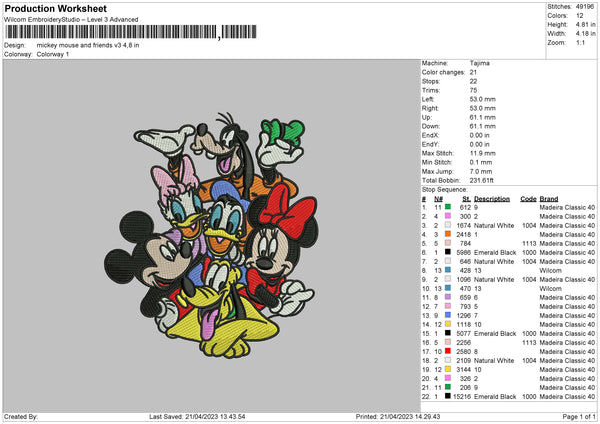
Task: Click the Max Jump value 7.0 mm
Action: point(481,171)
